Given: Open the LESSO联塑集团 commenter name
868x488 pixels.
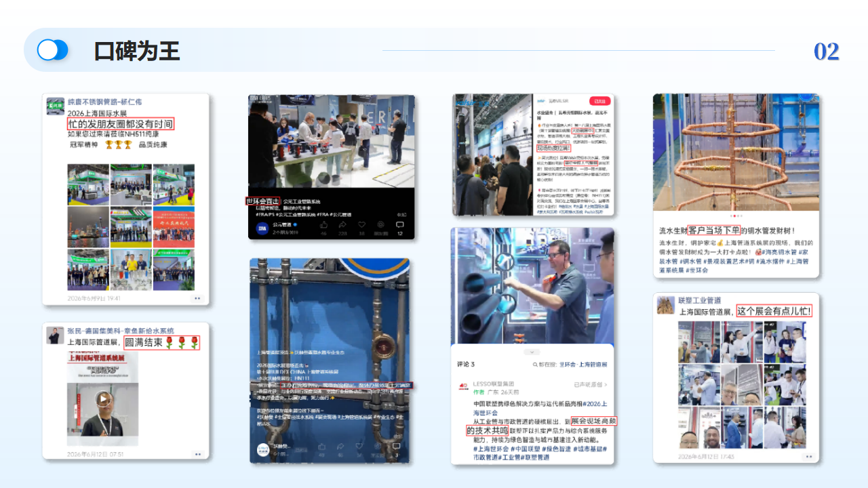Looking at the screenshot, I should [494, 384].
